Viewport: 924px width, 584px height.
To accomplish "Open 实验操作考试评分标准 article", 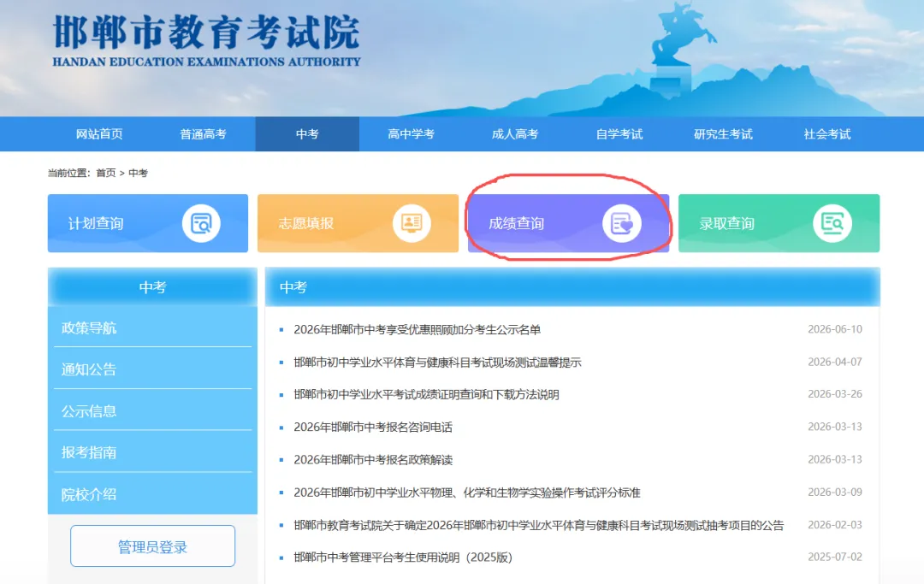I will click(467, 493).
